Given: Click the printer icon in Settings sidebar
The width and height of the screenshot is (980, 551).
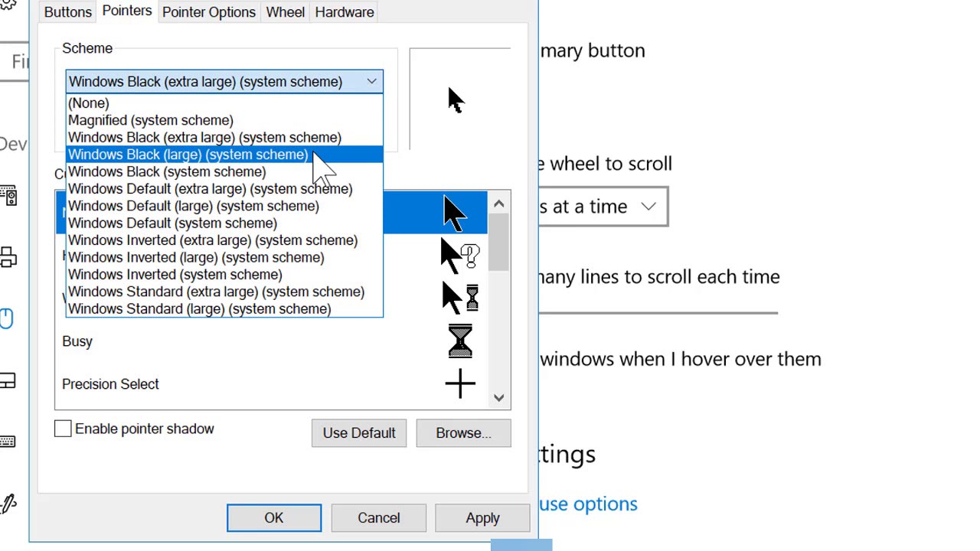Looking at the screenshot, I should point(8,257).
